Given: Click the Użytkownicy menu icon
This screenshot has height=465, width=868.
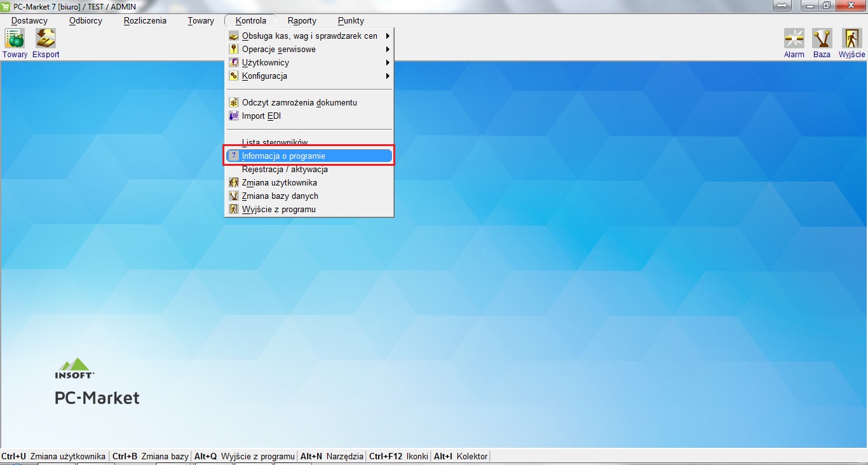Looking at the screenshot, I should (233, 63).
